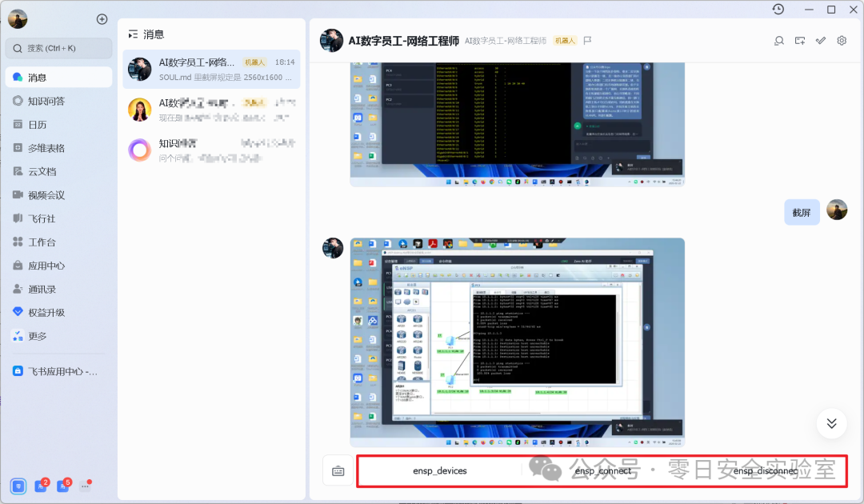Open the 知识问答 conversation with ring avatar
The height and width of the screenshot is (504, 864).
point(211,150)
